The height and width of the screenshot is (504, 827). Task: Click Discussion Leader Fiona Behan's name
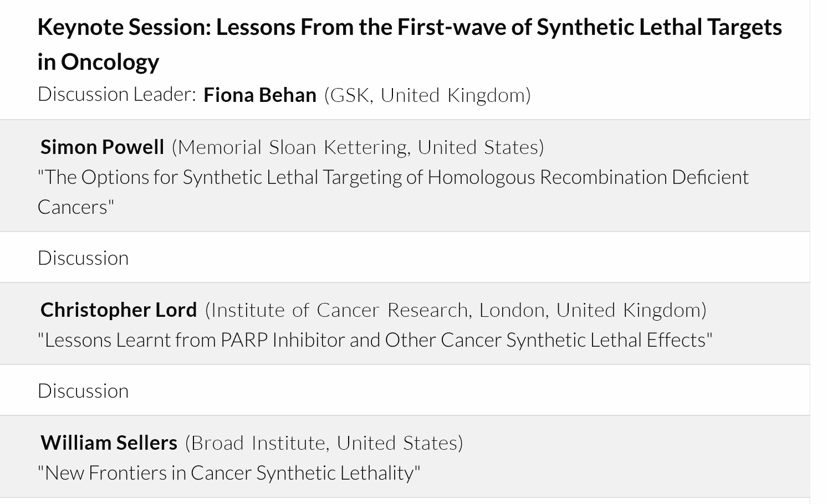pos(259,95)
